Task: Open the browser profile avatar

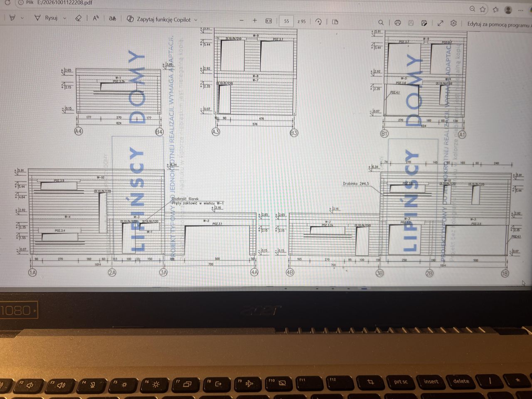Action: point(508,10)
